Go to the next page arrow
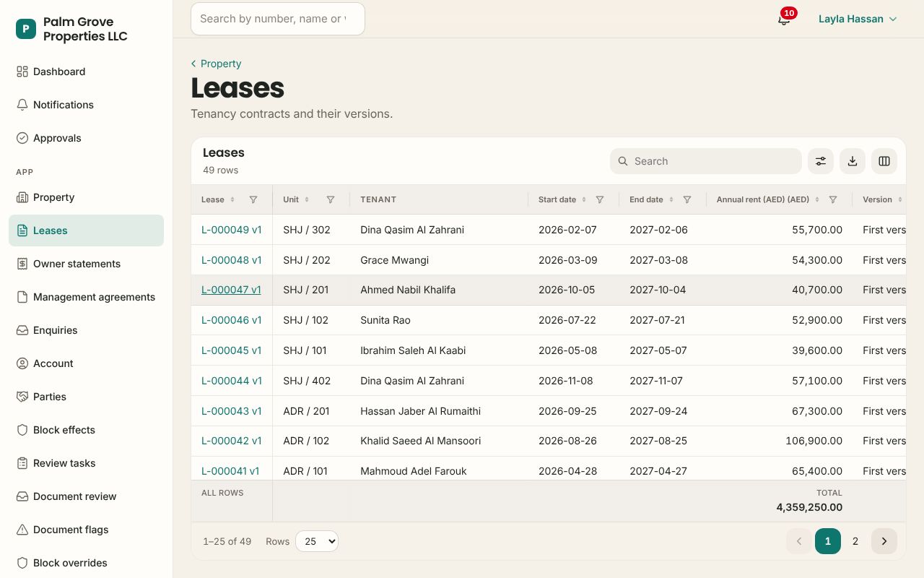The width and height of the screenshot is (924, 578). point(884,541)
